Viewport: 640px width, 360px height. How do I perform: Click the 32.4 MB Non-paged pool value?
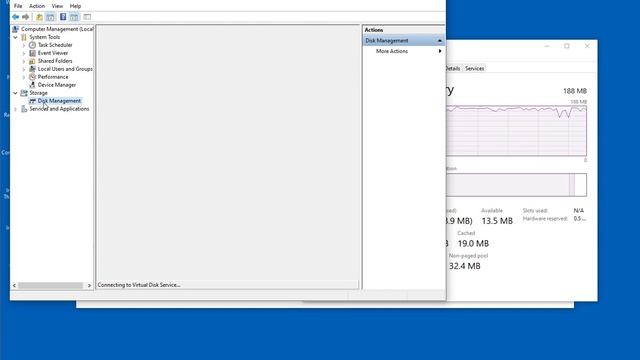[x=464, y=266]
